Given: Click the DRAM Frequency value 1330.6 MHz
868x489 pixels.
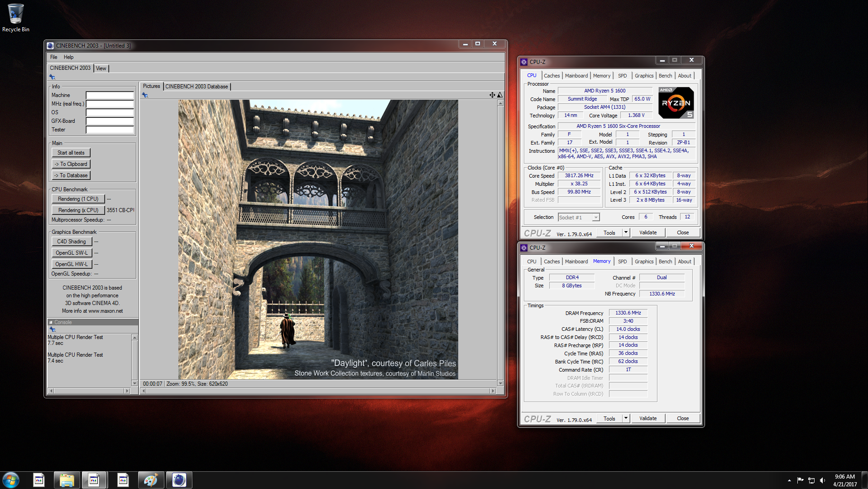Looking at the screenshot, I should point(628,313).
